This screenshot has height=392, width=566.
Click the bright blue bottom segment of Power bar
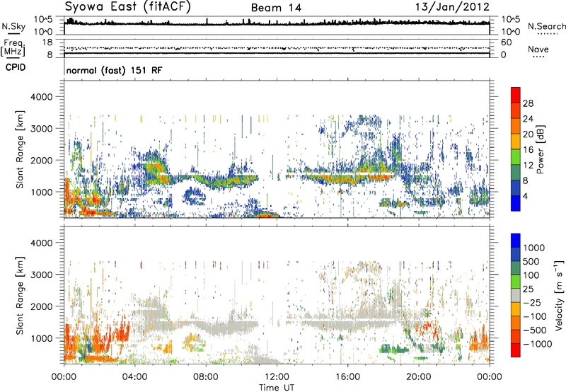[x=516, y=203]
